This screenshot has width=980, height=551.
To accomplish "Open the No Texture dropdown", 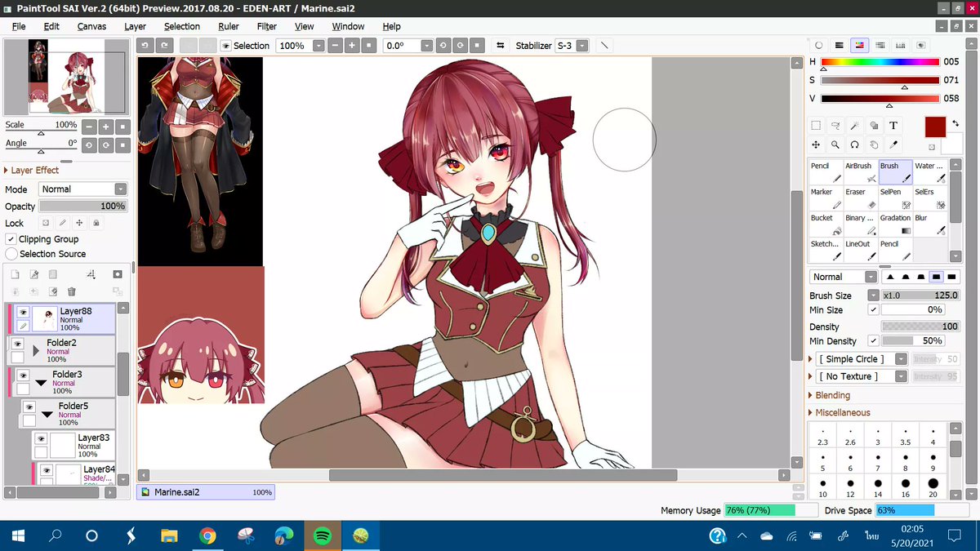I will (901, 376).
